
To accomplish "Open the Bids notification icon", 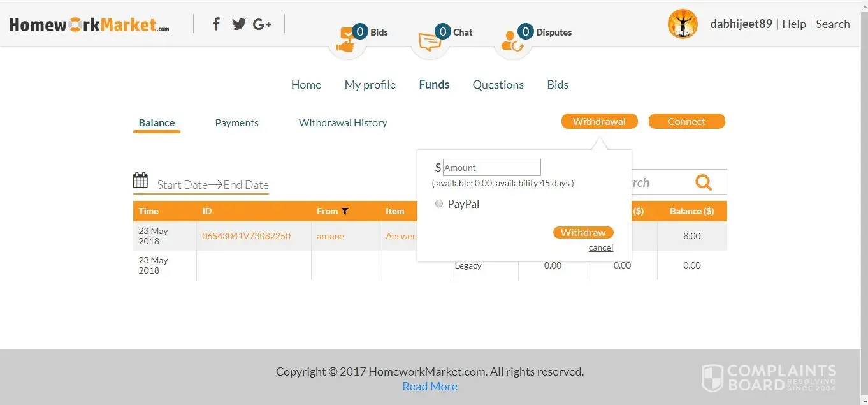I will [x=347, y=40].
